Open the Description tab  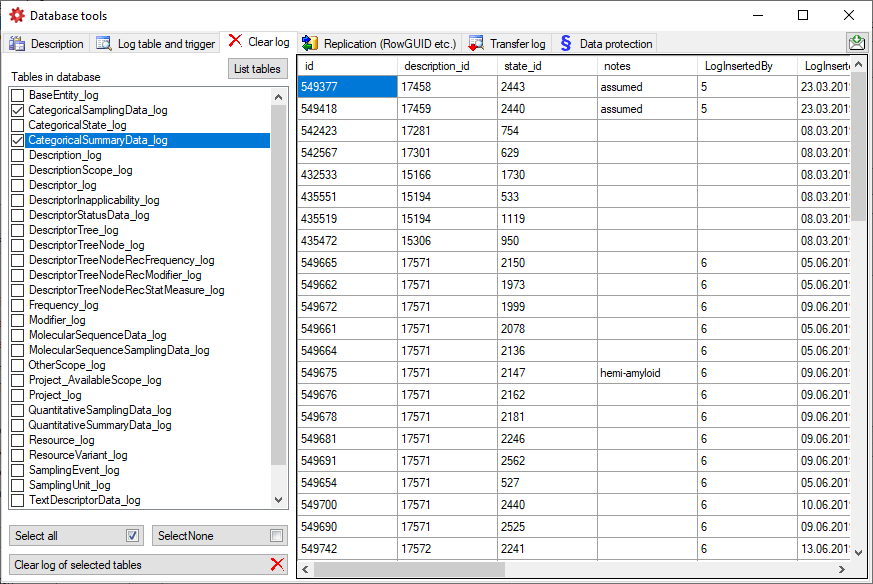pyautogui.click(x=46, y=43)
